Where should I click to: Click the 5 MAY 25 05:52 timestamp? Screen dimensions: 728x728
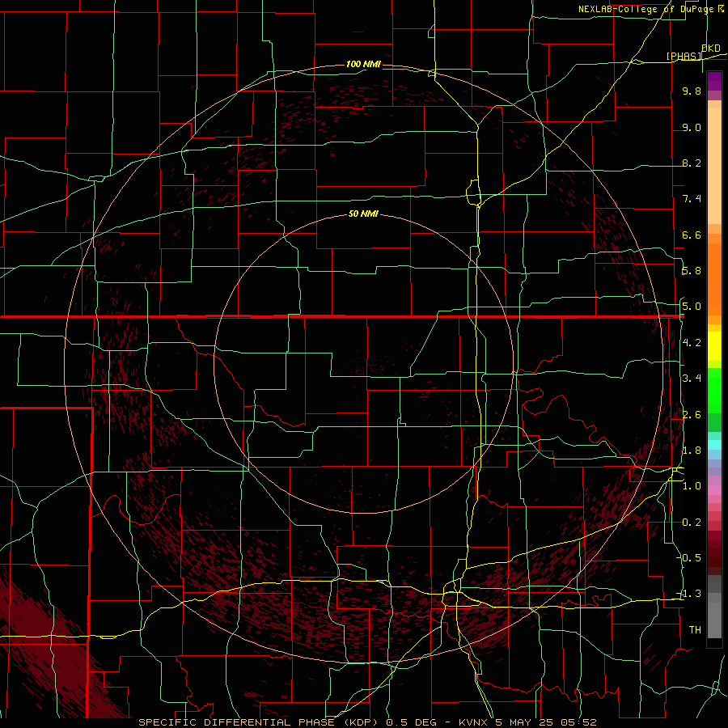545,722
